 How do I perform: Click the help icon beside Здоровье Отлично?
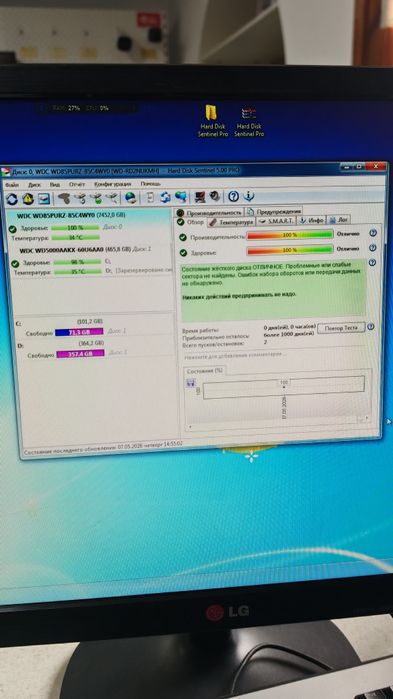coord(373,248)
